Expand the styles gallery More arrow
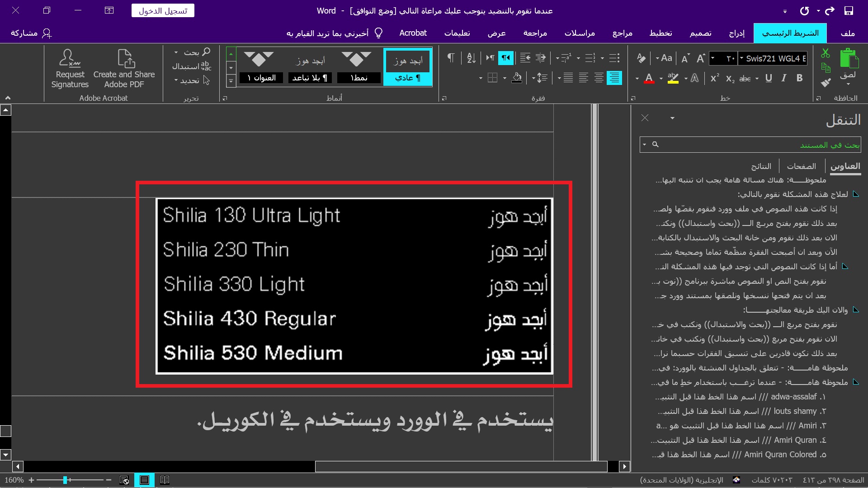868x488 pixels. pos(231,81)
